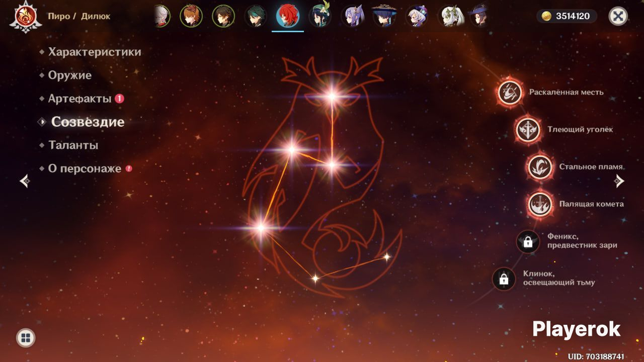Open the Тлеющий уголёк constellation icon
644x362 pixels.
click(x=528, y=130)
